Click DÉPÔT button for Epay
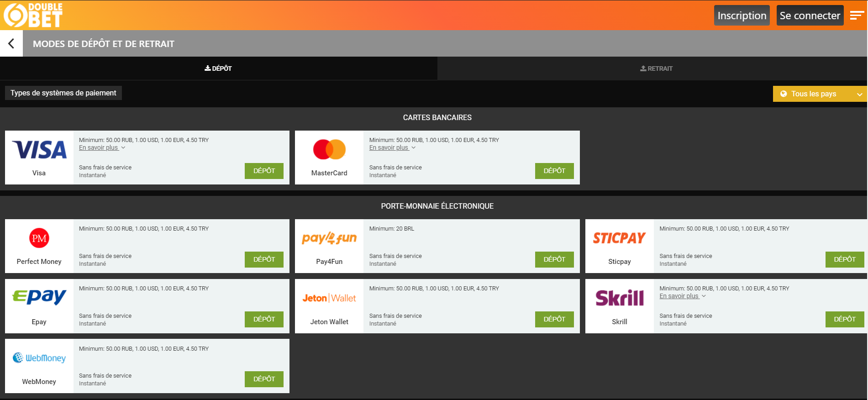This screenshot has height=400, width=868. tap(264, 319)
